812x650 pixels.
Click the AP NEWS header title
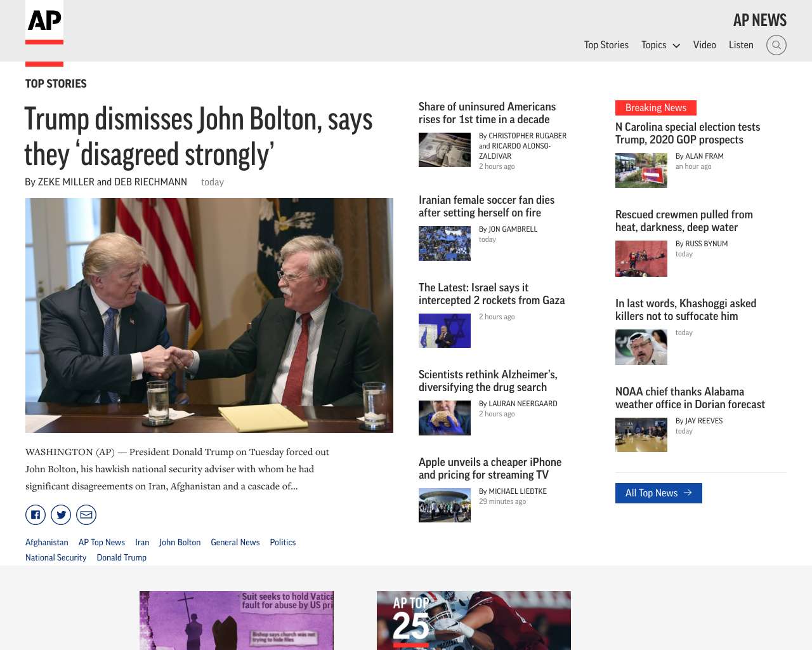[759, 20]
